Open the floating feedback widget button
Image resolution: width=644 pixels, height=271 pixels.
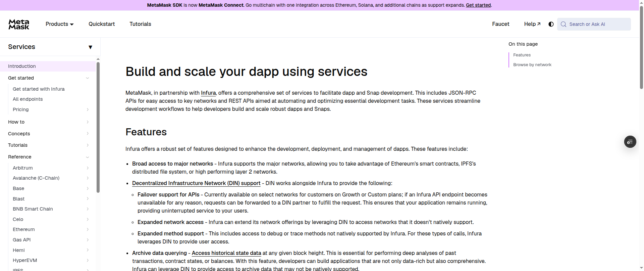[x=630, y=142]
